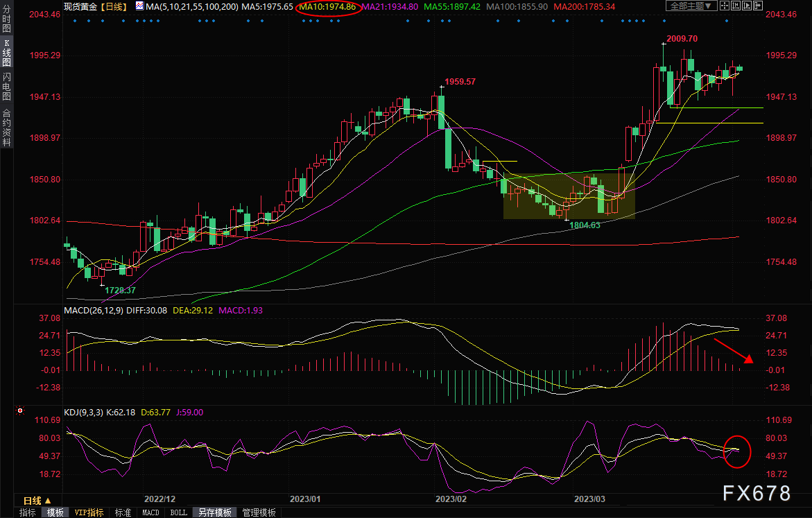This screenshot has height=518, width=812.
Task: Click the jump-to-start chart icon
Action: (x=735, y=6)
